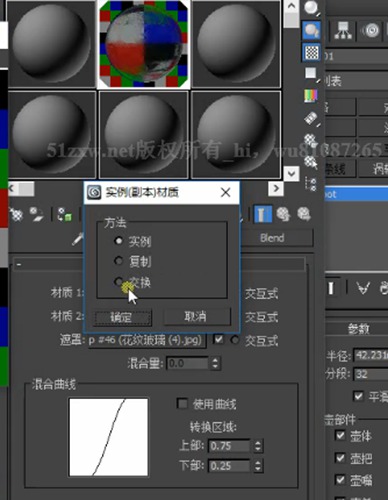Click the Make Preview film icon

pos(311,118)
